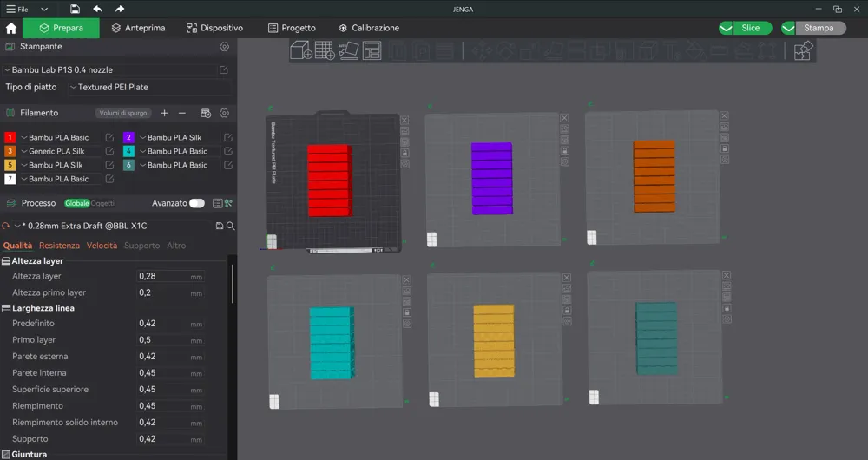Open the Textured PEI Plate dropdown
This screenshot has height=460, width=868.
click(x=149, y=87)
